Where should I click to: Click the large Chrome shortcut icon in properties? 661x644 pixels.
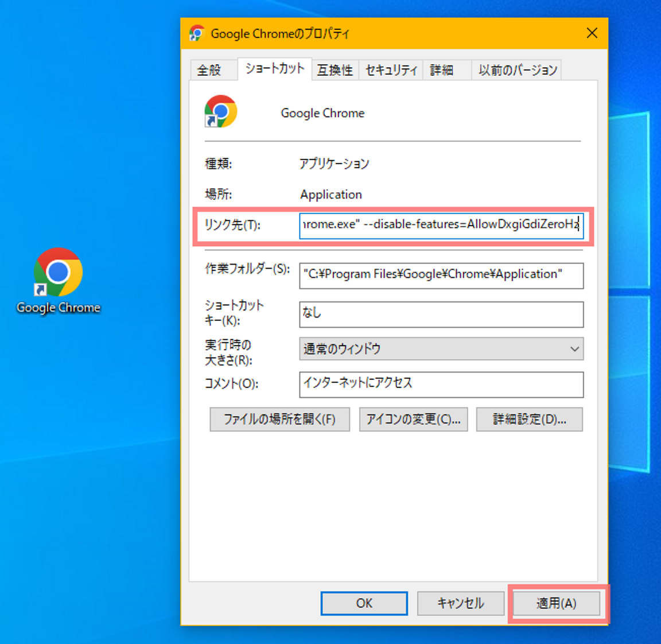pyautogui.click(x=220, y=111)
